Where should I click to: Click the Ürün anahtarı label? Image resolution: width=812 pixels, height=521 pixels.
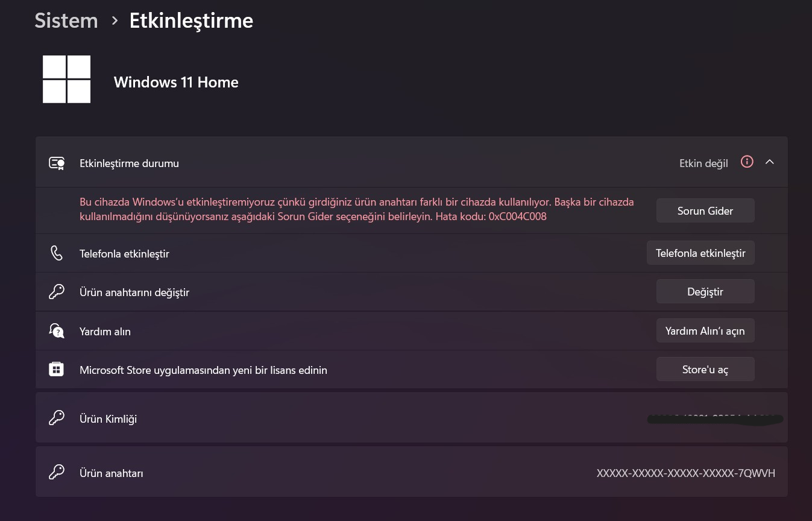tap(112, 473)
